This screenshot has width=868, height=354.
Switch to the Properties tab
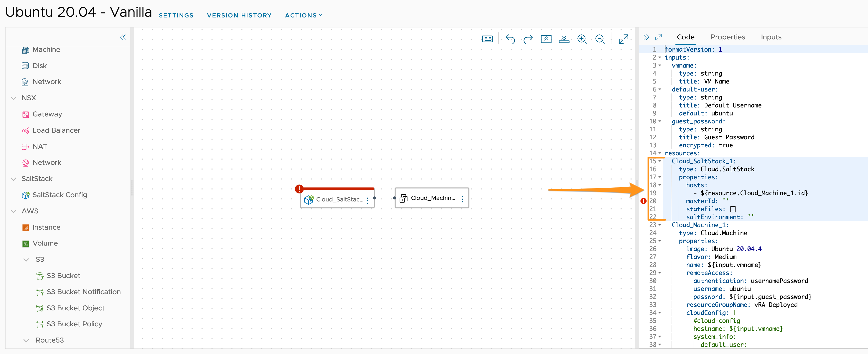[x=728, y=37]
